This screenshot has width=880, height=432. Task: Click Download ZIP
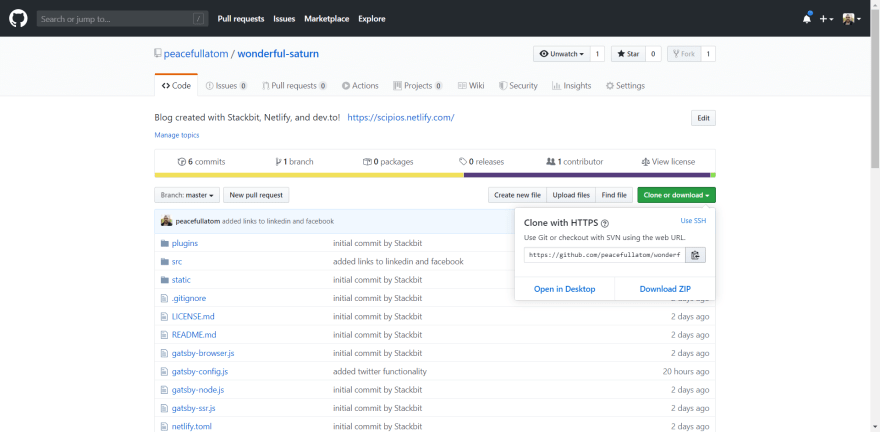665,289
